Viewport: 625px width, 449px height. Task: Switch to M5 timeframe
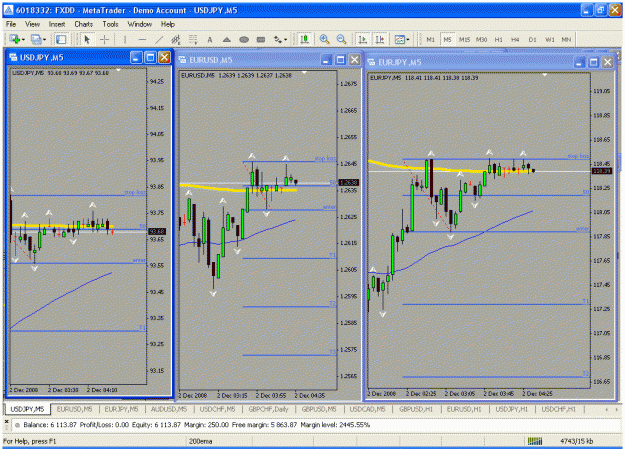pyautogui.click(x=448, y=39)
